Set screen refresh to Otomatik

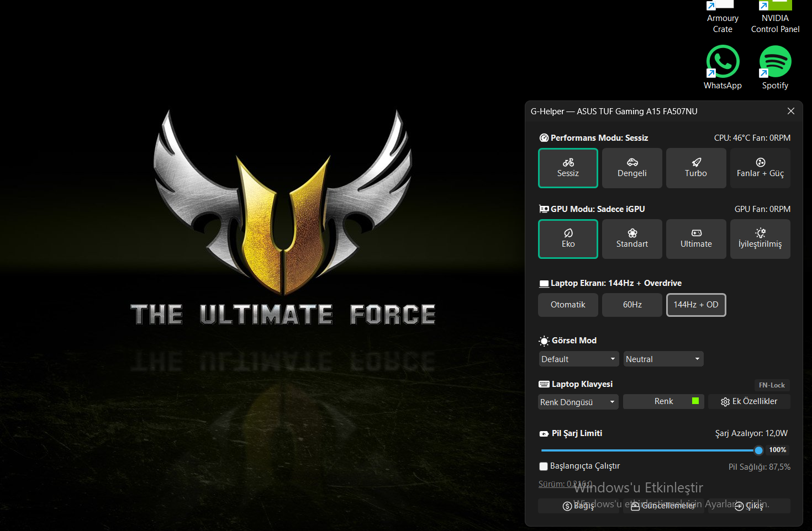click(568, 305)
